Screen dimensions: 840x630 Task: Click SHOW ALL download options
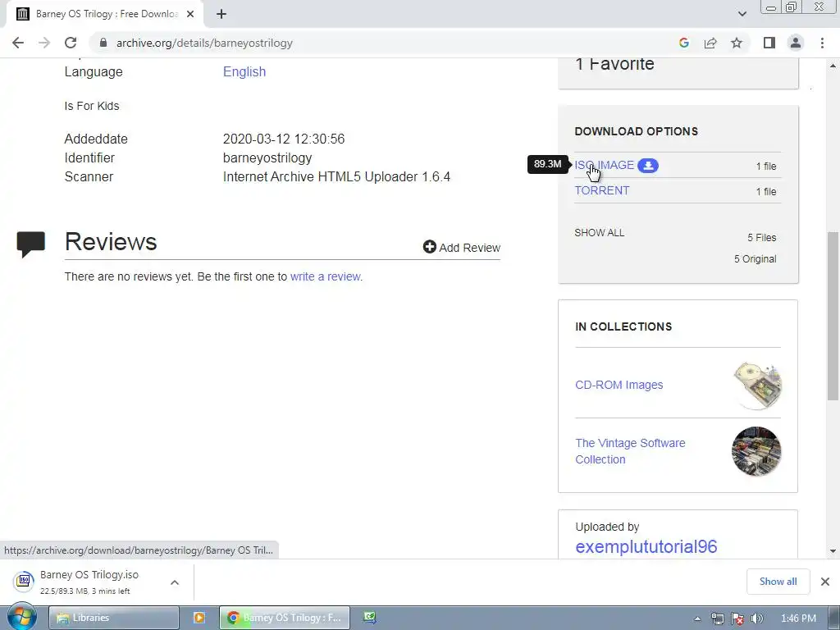tap(600, 232)
